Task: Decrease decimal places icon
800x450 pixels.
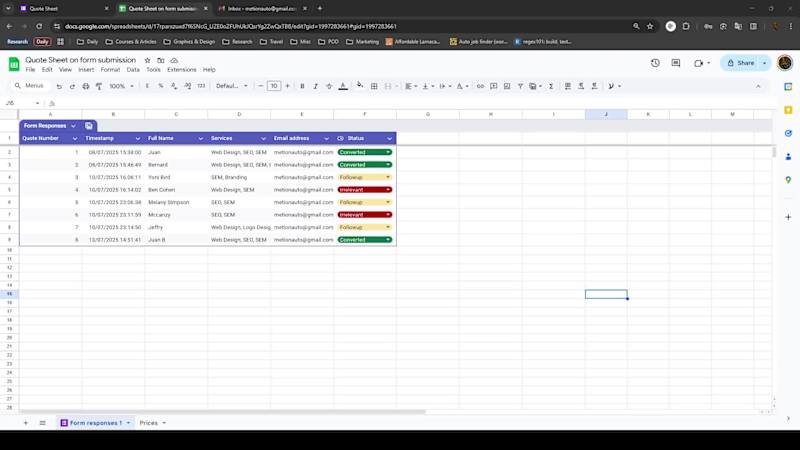Action: 174,86
